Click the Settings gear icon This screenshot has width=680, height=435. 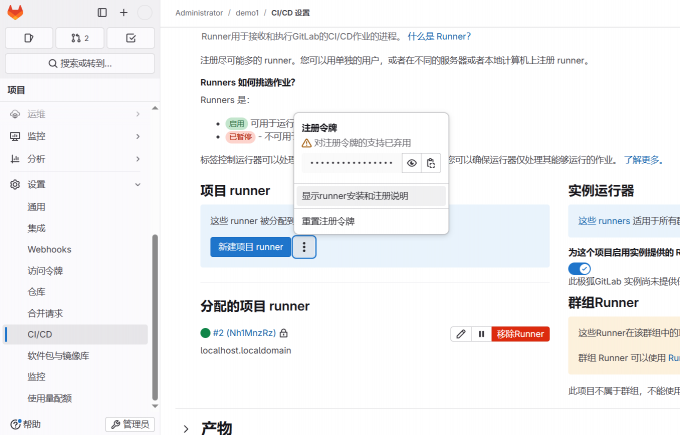click(x=15, y=184)
